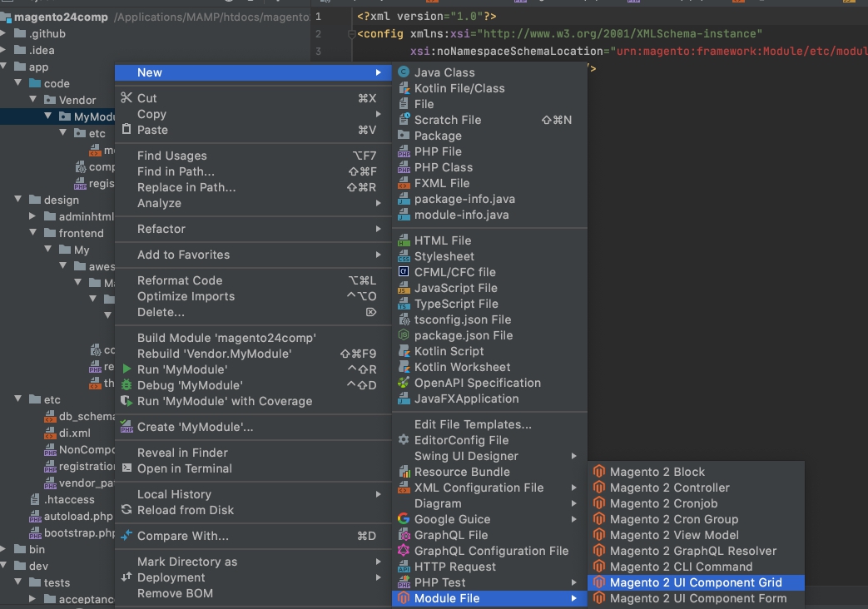The width and height of the screenshot is (868, 609).
Task: Choose Magento 2 UI Component Form
Action: pyautogui.click(x=697, y=598)
